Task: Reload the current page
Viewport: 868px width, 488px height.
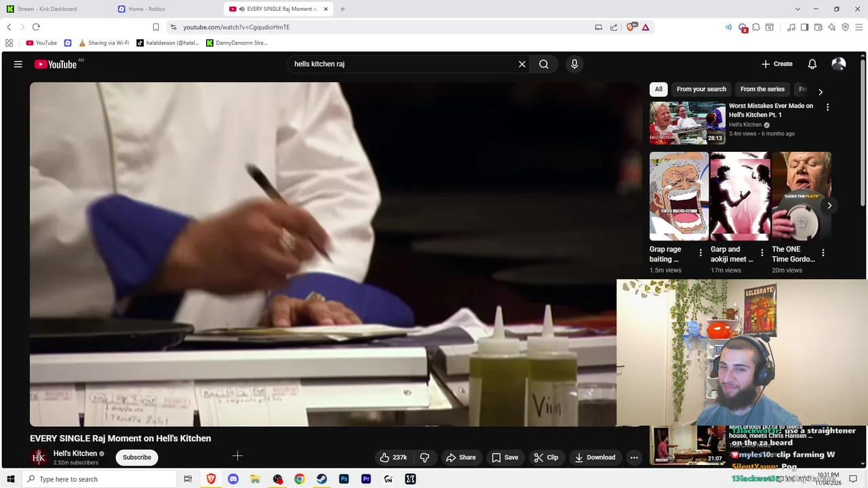Action: coord(36,27)
